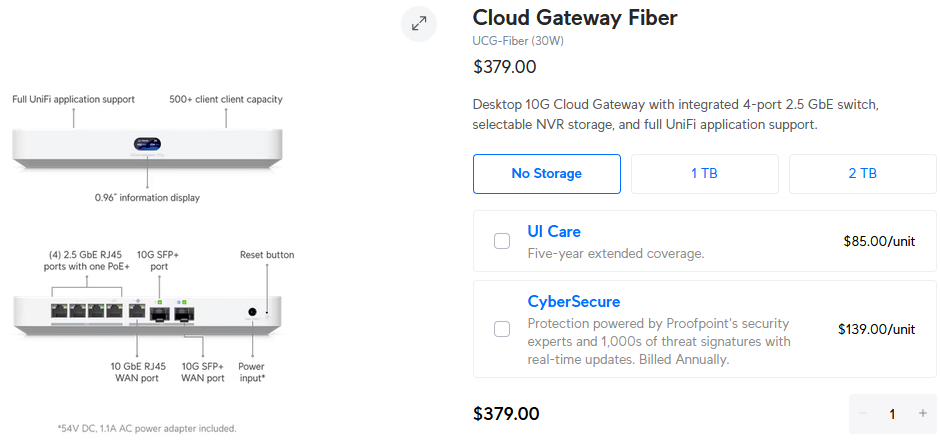Click the power input jack on the rear view
Image resolution: width=940 pixels, height=444 pixels.
tap(252, 312)
